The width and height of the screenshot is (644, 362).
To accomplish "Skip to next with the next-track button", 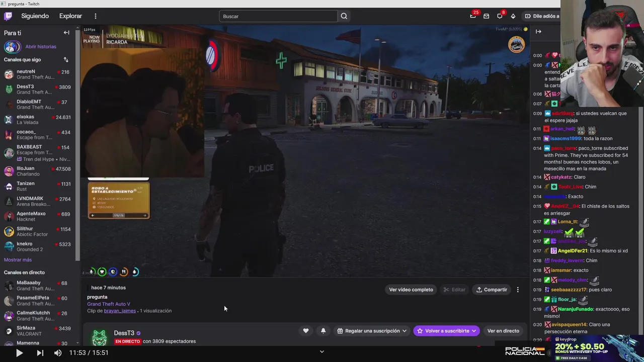I will (40, 353).
